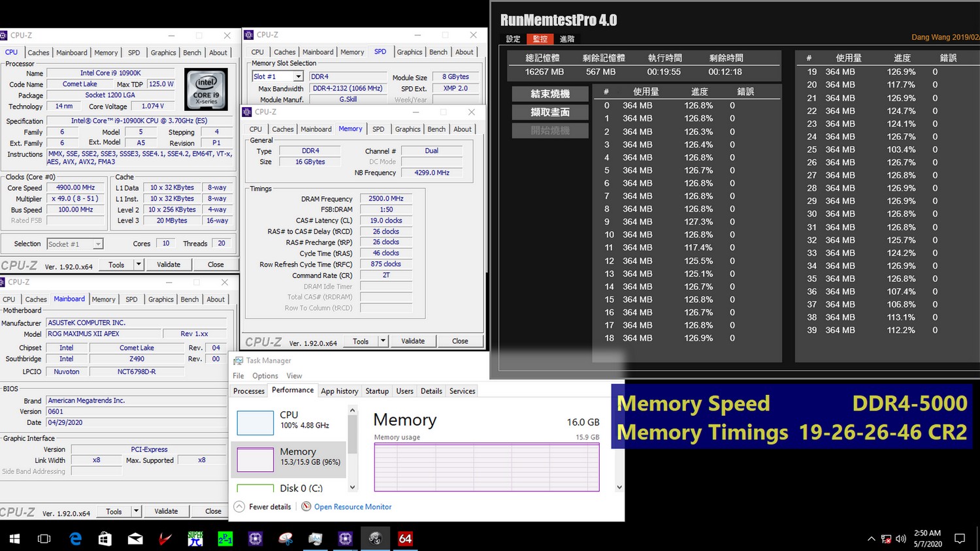Click the 擷取畫面 button in RunMemtestPro
This screenshot has width=980, height=551.
550,112
